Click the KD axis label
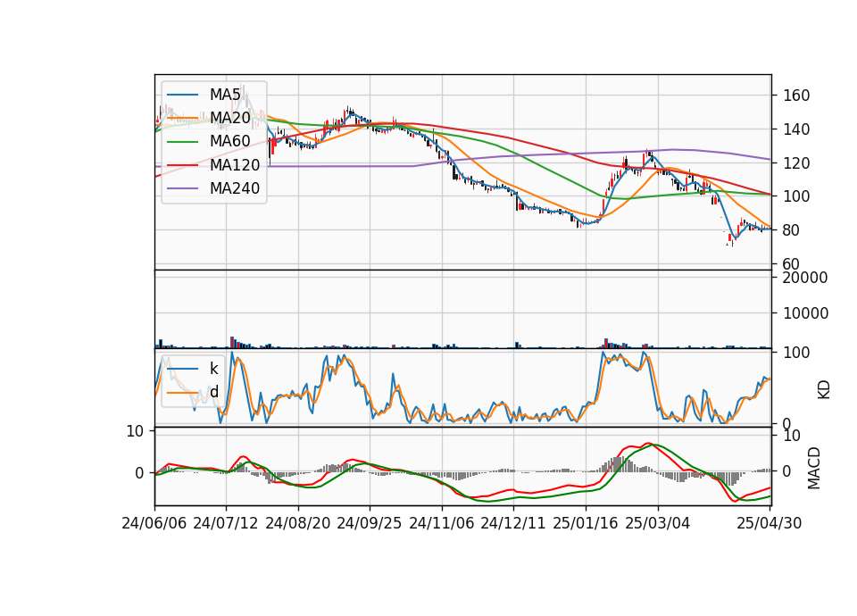Screen dimensions: 857x616 click(824, 389)
